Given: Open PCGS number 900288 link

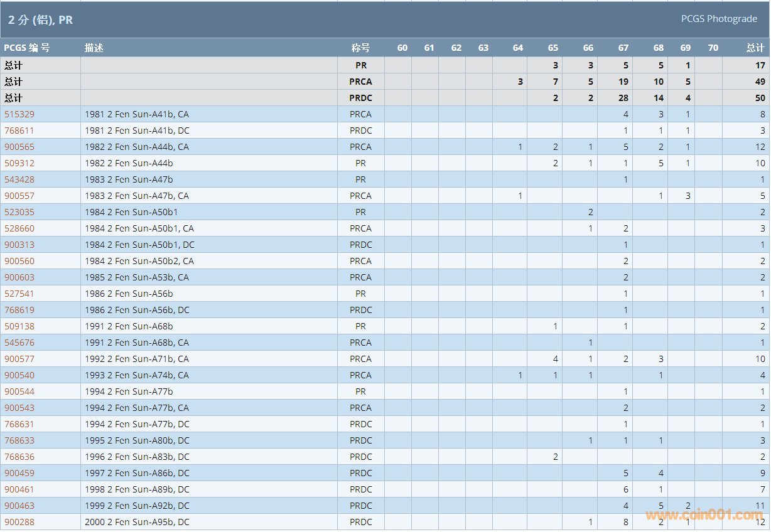Looking at the screenshot, I should [19, 522].
